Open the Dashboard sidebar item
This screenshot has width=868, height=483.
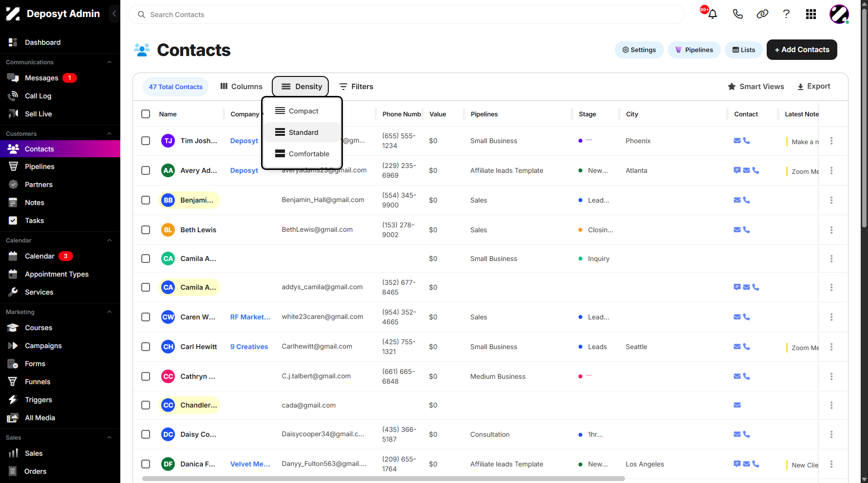click(60, 42)
